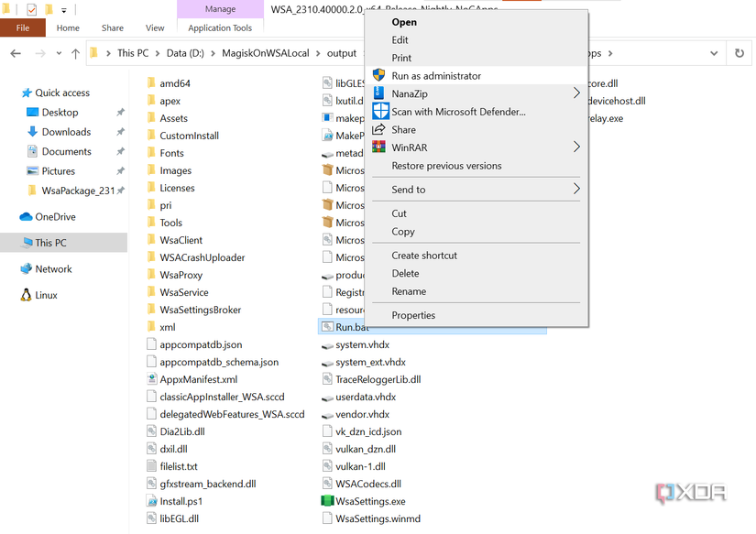The width and height of the screenshot is (756, 534).
Task: Select Open in the context menu
Action: (x=404, y=22)
